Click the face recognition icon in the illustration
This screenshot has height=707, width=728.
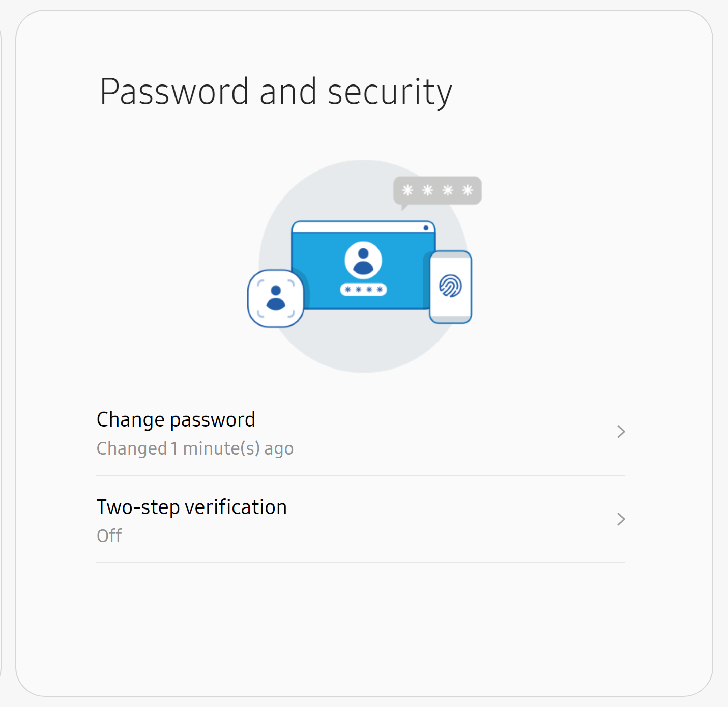pos(276,298)
